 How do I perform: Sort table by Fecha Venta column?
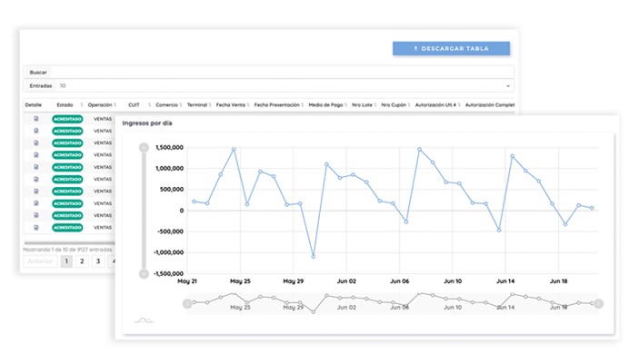[229, 105]
